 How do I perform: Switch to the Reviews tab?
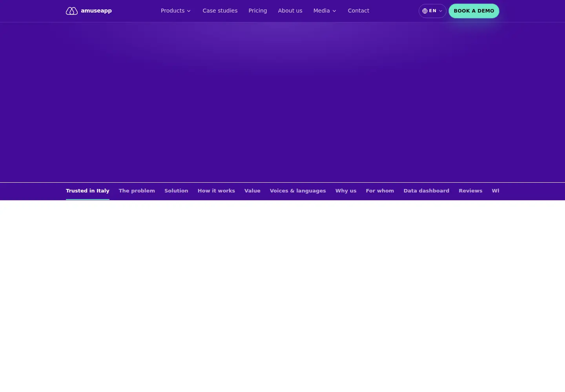[470, 191]
